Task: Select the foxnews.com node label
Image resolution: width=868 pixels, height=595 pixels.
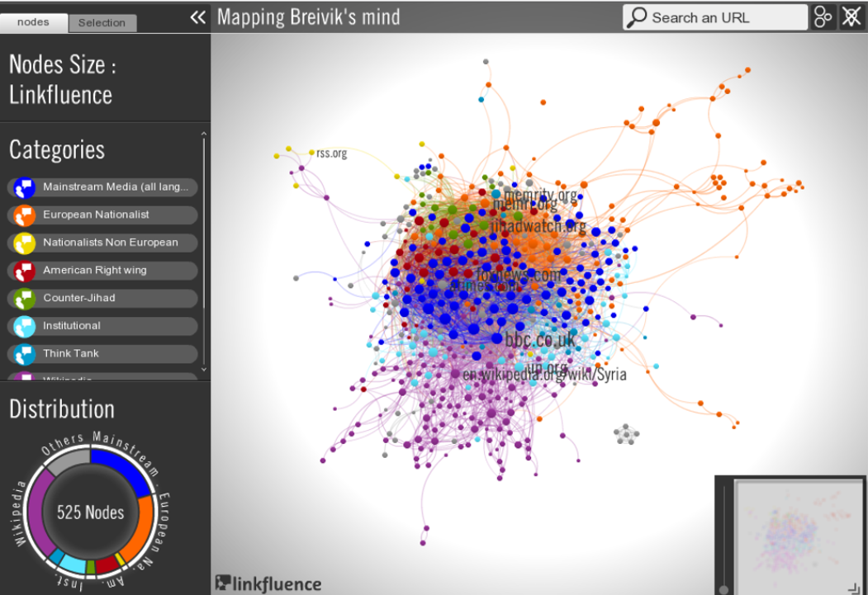Action: coord(518,274)
